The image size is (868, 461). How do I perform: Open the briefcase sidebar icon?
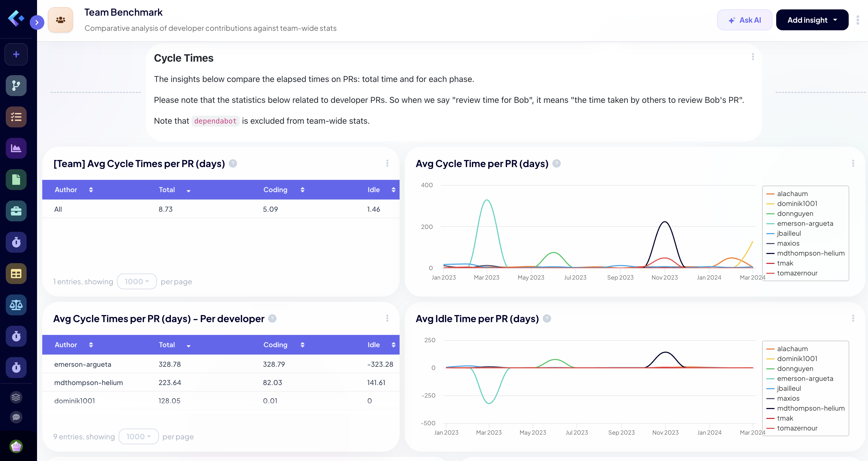pyautogui.click(x=16, y=211)
